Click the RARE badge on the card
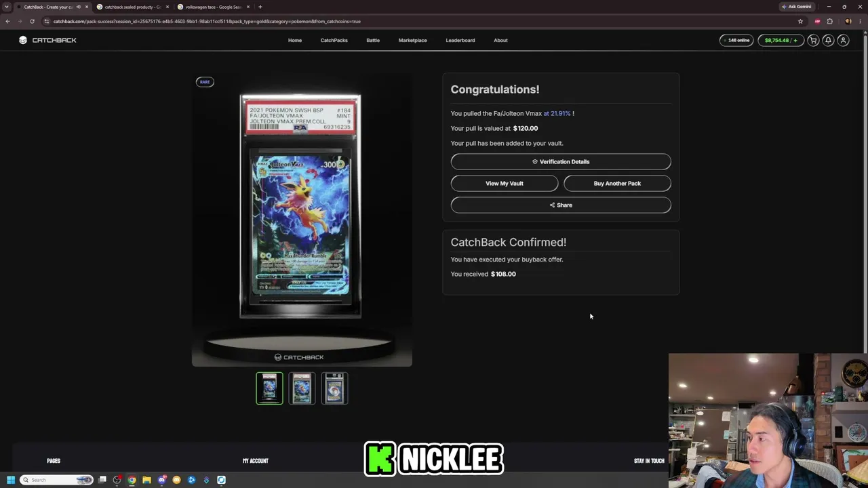This screenshot has width=868, height=488. [x=205, y=82]
